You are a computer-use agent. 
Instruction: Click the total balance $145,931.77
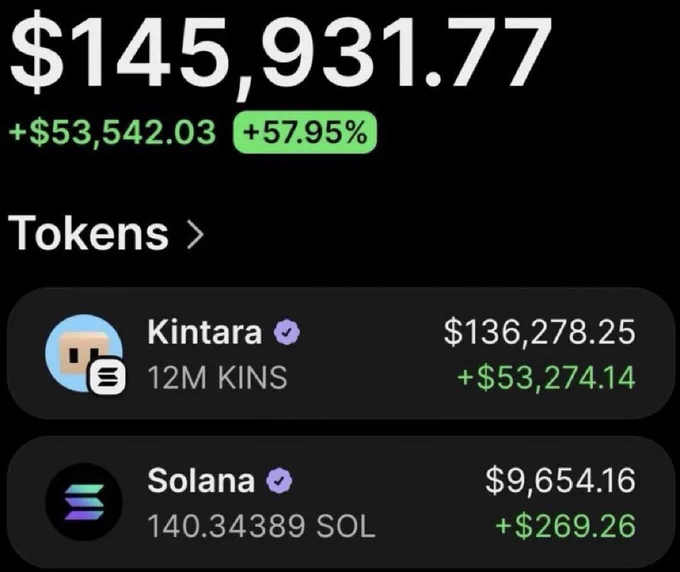(x=281, y=52)
